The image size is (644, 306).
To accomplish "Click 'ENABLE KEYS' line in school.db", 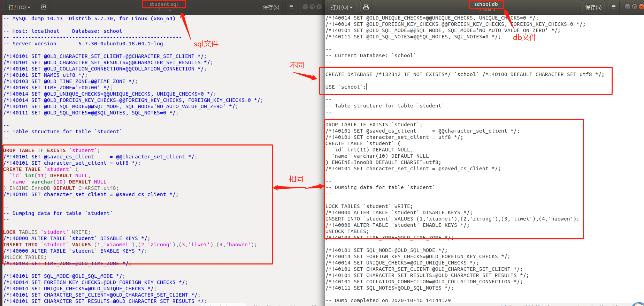I will coord(398,225).
